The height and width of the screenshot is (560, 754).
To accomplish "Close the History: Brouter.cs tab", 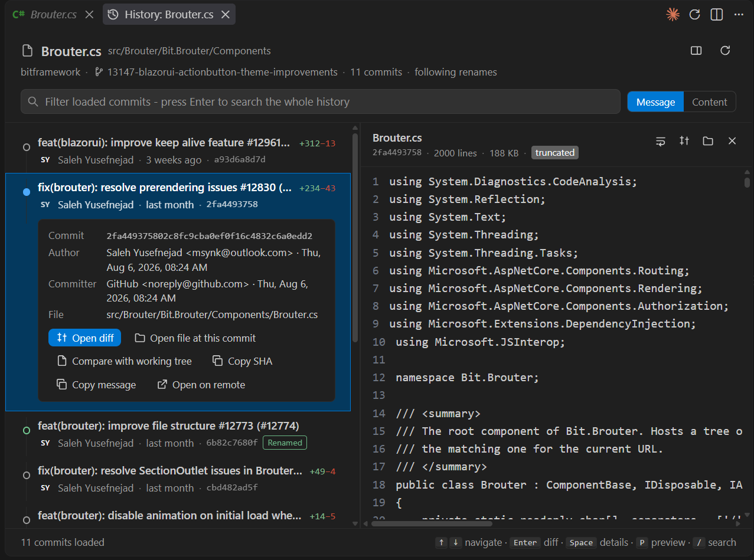I will 225,15.
